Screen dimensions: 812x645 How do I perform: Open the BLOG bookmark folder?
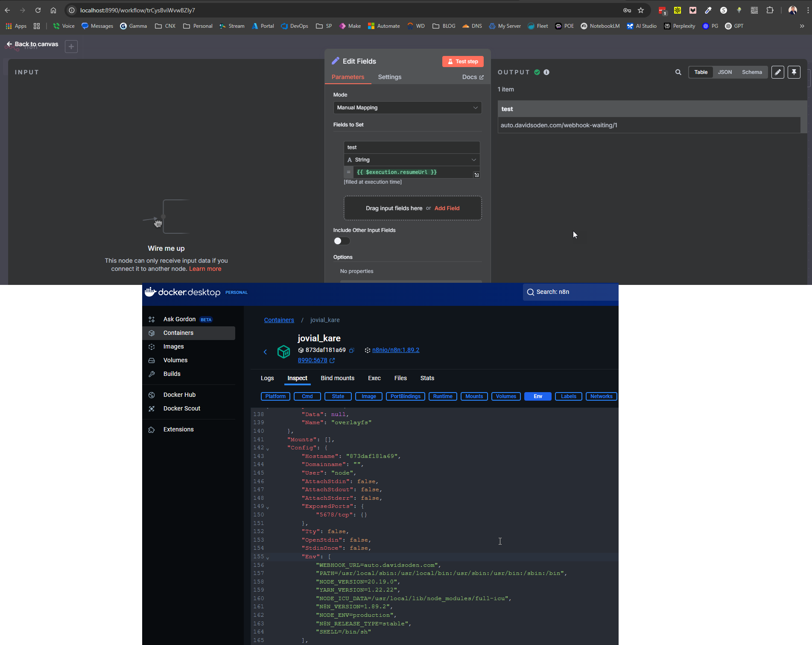pyautogui.click(x=444, y=26)
